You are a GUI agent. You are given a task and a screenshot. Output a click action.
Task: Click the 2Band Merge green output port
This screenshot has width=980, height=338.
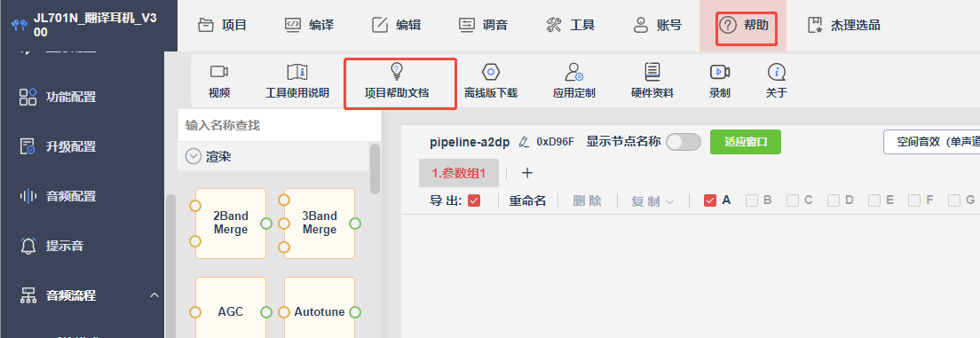click(x=266, y=223)
